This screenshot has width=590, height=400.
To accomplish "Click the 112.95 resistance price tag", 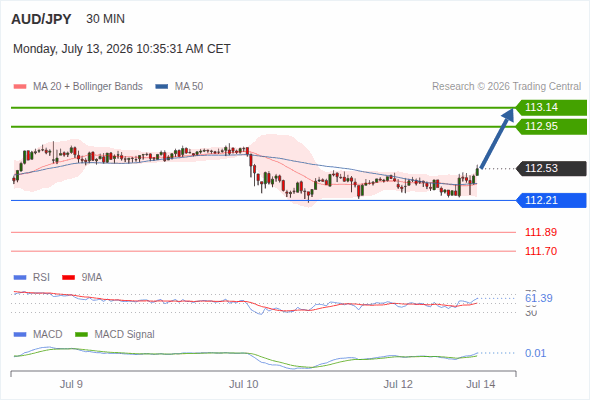I will pos(551,126).
